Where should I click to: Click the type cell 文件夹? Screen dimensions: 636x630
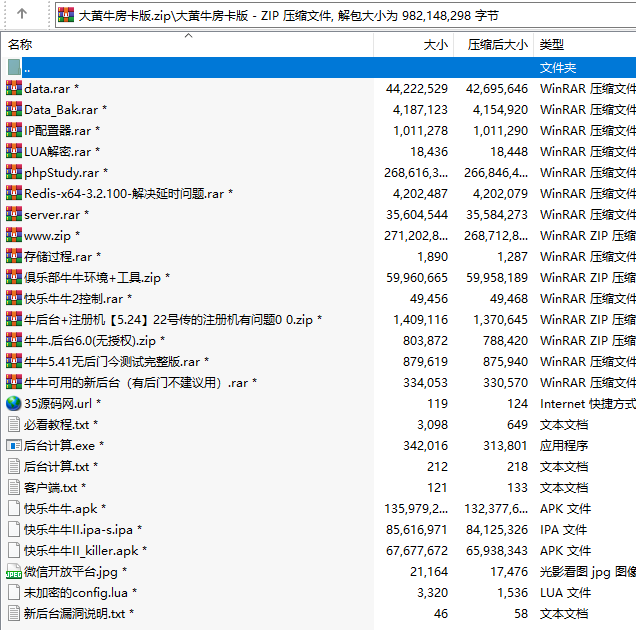coord(558,68)
